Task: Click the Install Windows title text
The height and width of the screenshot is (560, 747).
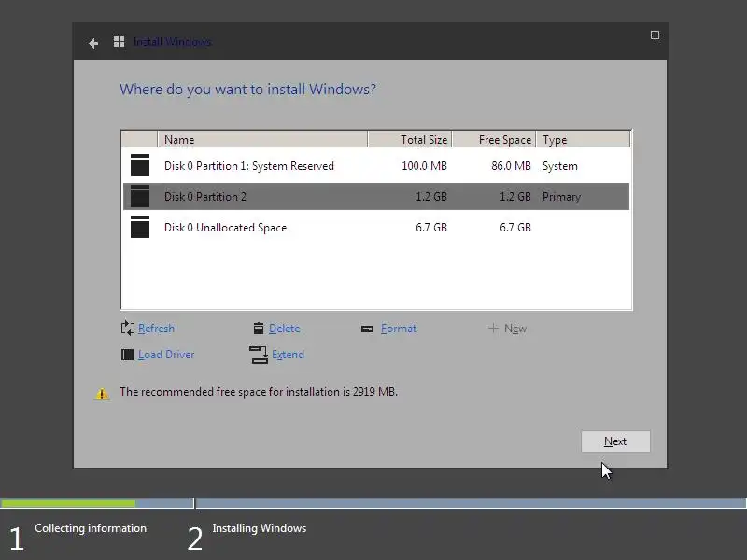Action: tap(173, 42)
